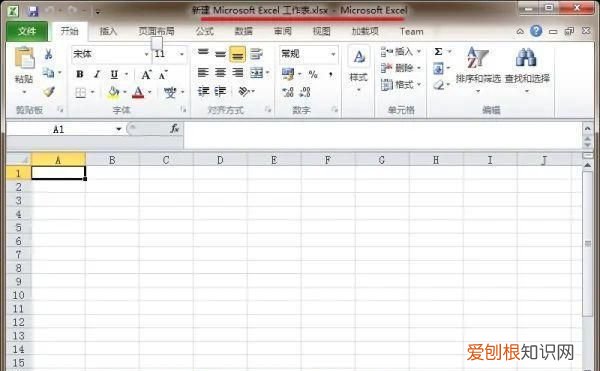Image resolution: width=600 pixels, height=371 pixels.
Task: Open the font size dropdown
Action: click(x=182, y=54)
